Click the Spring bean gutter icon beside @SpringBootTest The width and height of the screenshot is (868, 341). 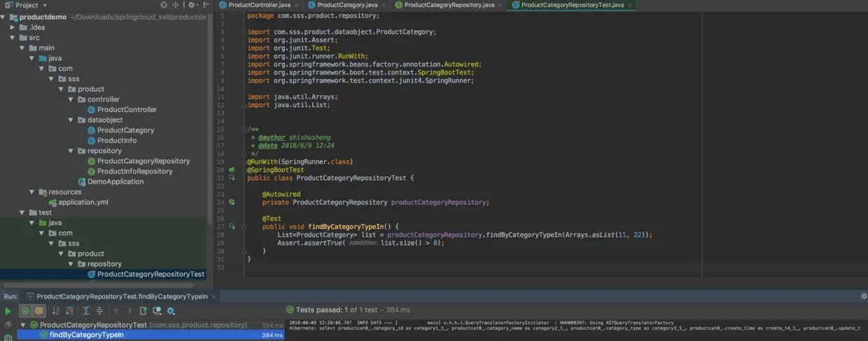[232, 169]
